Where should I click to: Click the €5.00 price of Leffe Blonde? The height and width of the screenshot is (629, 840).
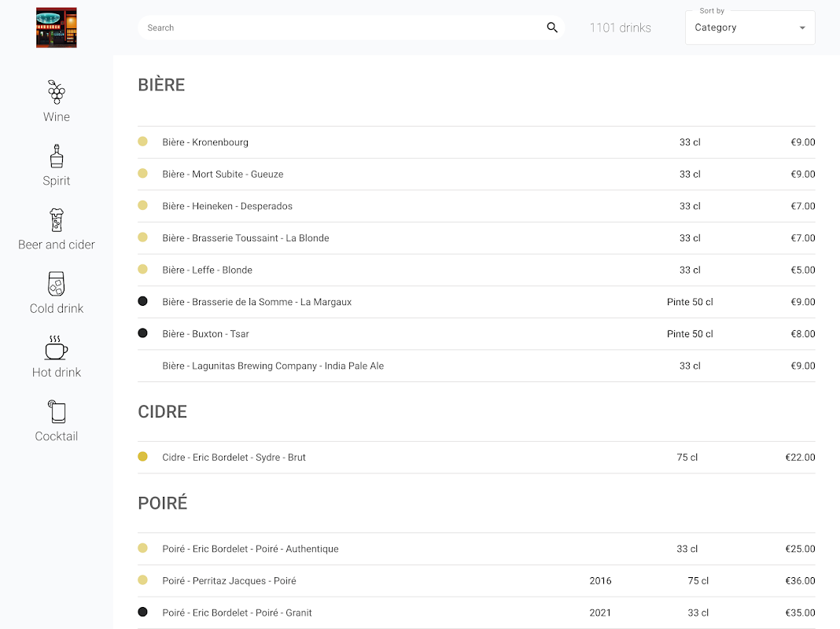tap(803, 270)
